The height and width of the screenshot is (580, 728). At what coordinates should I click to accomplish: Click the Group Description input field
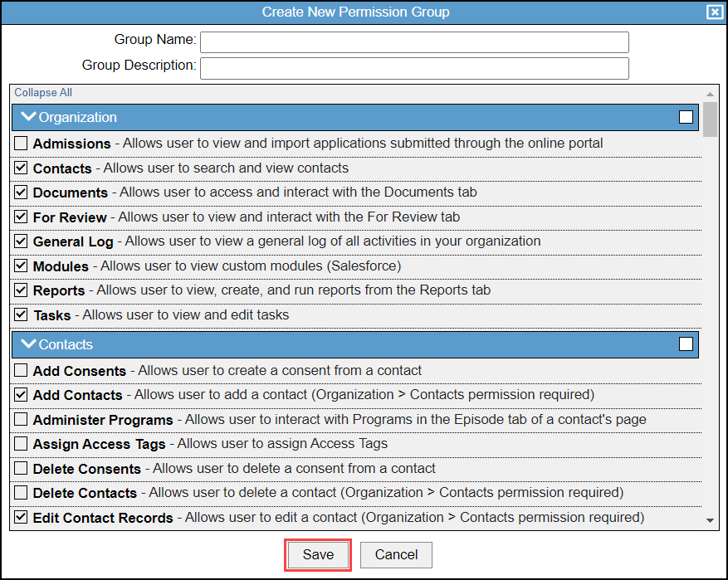pyautogui.click(x=414, y=68)
